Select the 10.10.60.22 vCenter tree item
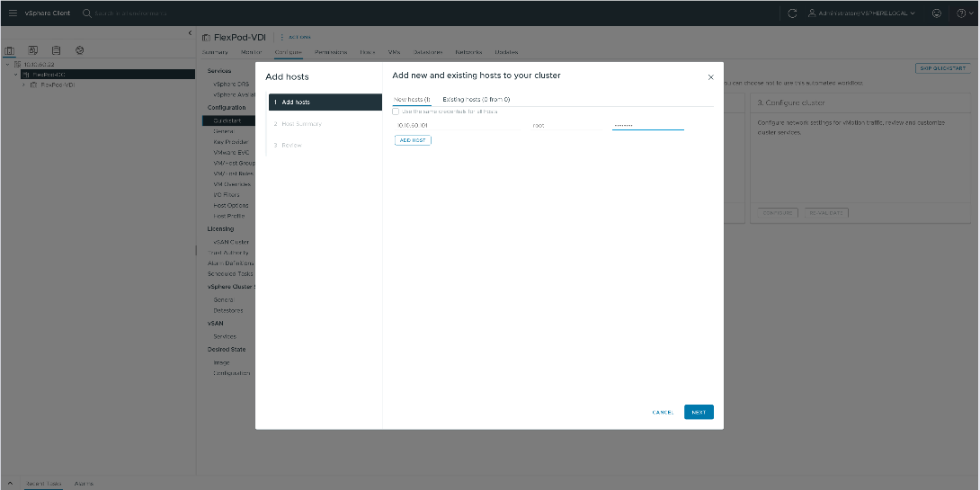980x490 pixels. point(39,65)
